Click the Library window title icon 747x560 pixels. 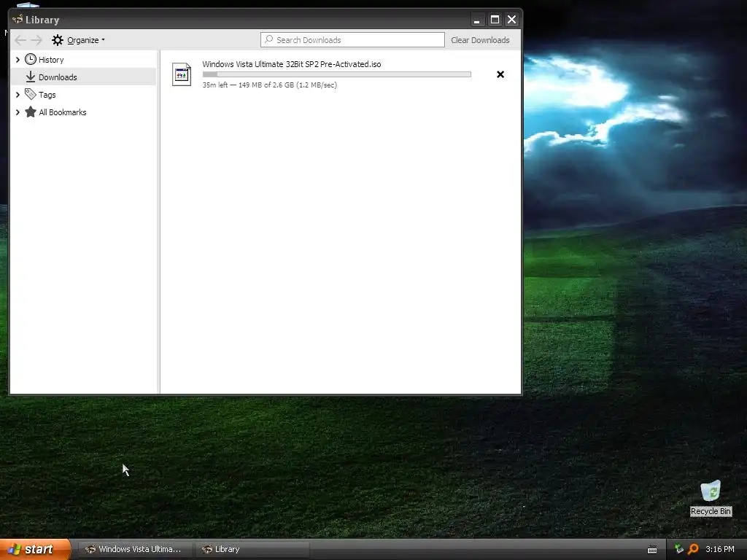click(x=18, y=20)
